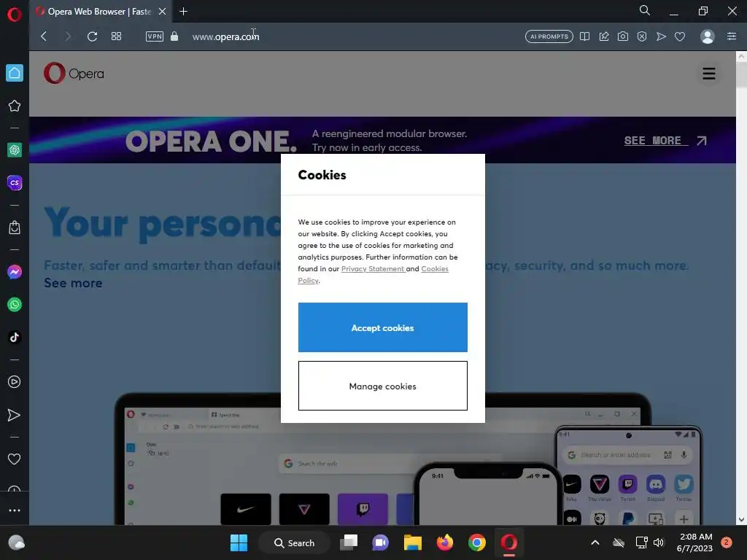Click the Accept cookies button

click(x=382, y=327)
